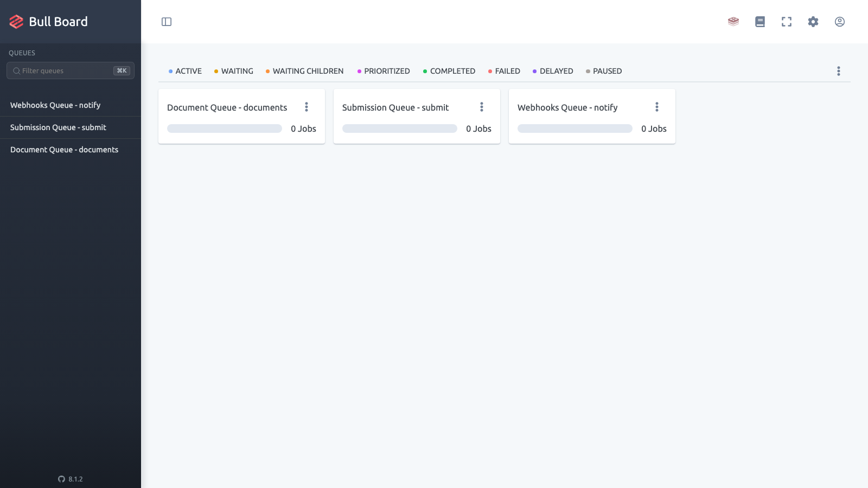Open Submission Queue - submit in sidebar

71,127
